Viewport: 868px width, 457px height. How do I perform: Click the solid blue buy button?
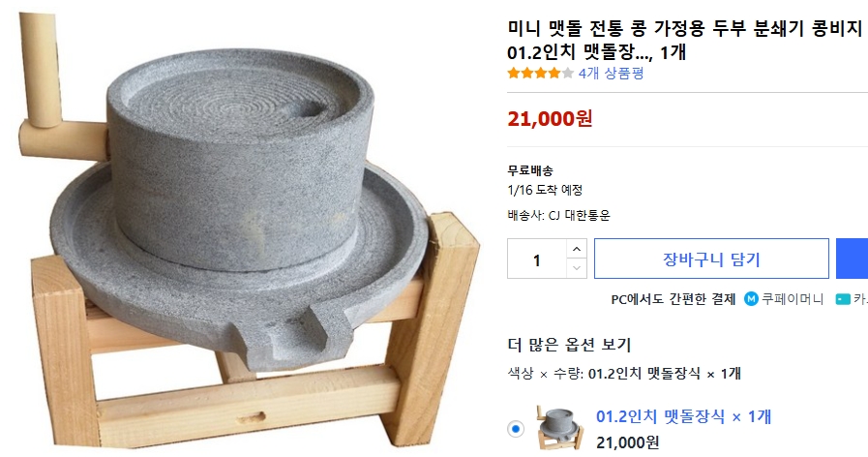tap(852, 259)
